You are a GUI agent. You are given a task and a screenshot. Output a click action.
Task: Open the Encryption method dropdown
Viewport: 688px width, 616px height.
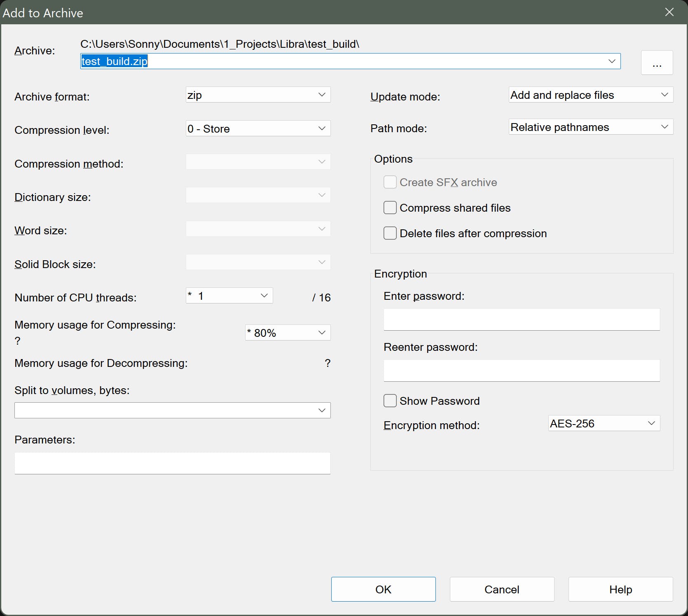coord(604,423)
